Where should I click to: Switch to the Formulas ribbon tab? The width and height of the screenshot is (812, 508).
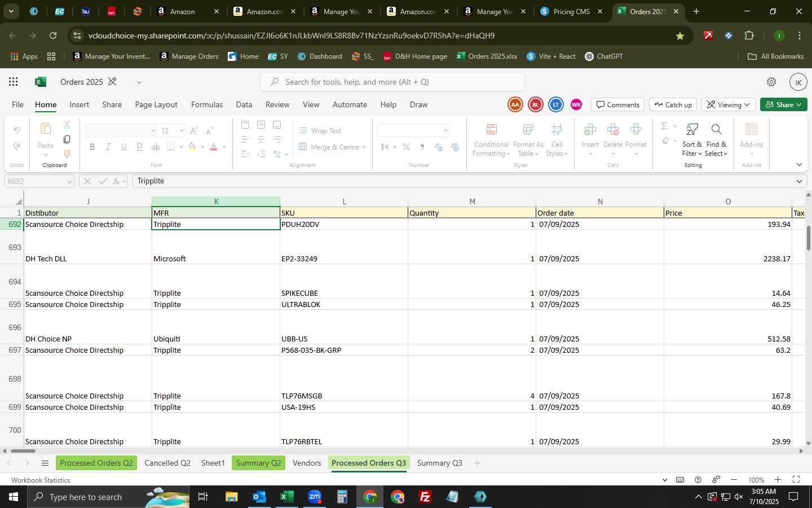tap(207, 104)
